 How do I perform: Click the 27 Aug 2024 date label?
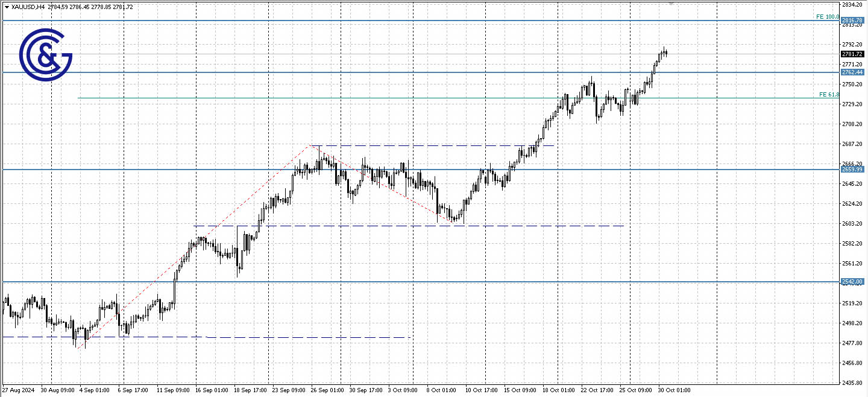(17, 390)
